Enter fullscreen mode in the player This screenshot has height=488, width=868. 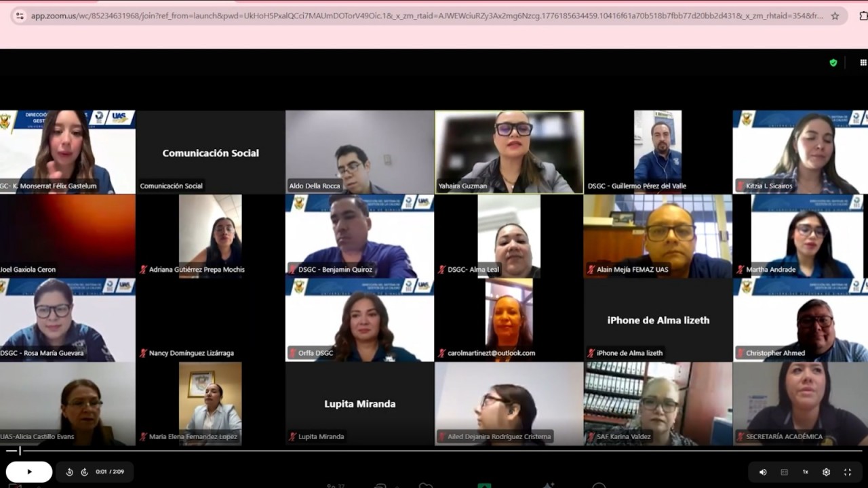(847, 472)
